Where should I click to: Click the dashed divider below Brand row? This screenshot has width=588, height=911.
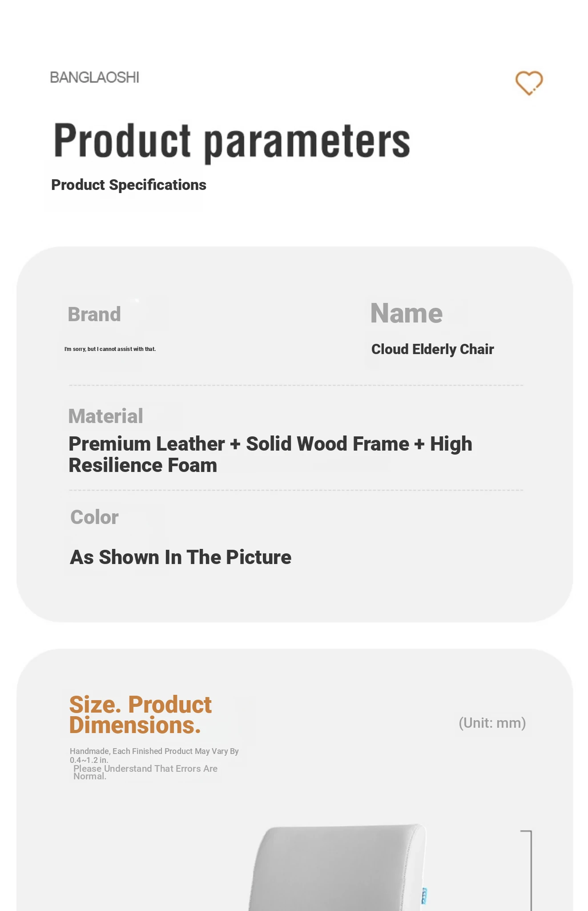click(x=296, y=385)
